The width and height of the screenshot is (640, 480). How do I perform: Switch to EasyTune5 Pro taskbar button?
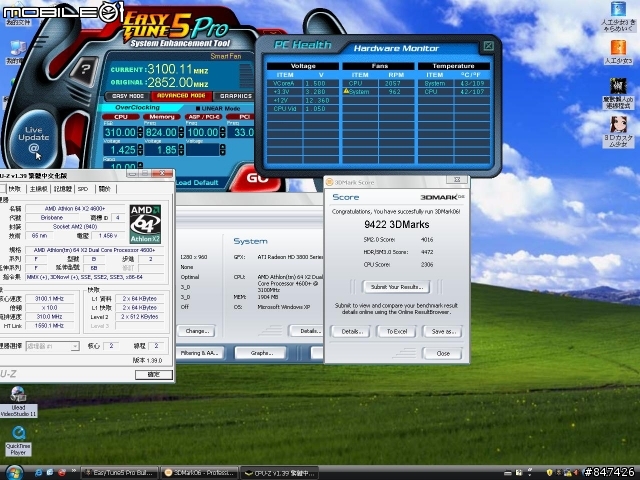coord(120,473)
